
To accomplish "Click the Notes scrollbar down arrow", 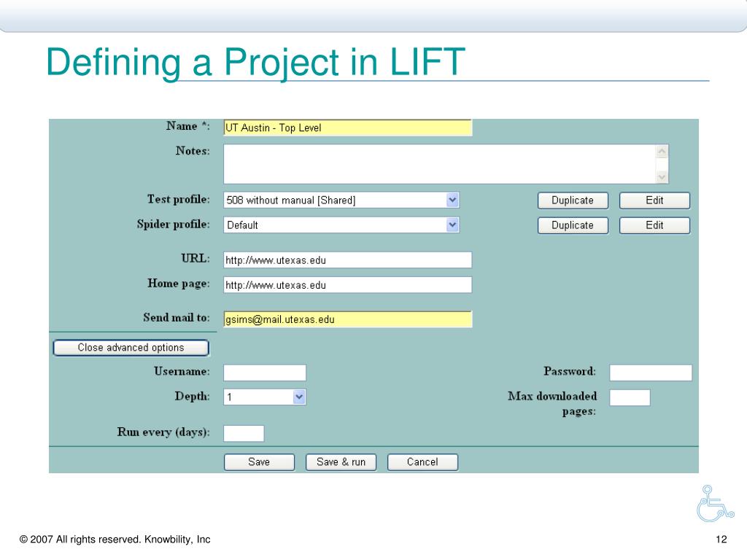I will [662, 177].
